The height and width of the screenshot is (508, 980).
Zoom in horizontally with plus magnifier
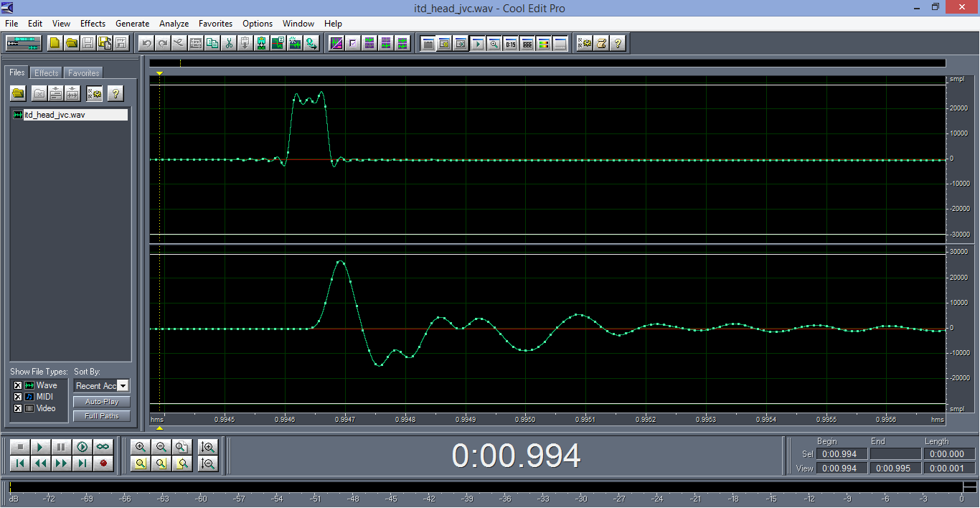[x=141, y=447]
